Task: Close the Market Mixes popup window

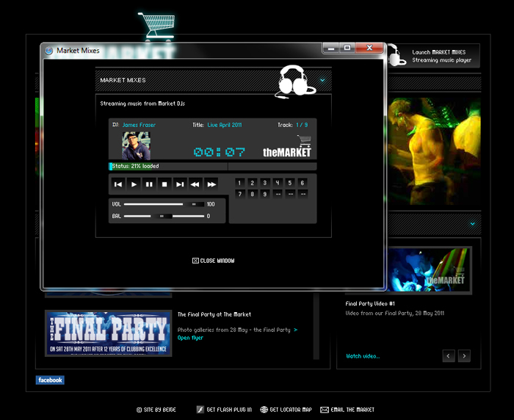Action: click(369, 48)
